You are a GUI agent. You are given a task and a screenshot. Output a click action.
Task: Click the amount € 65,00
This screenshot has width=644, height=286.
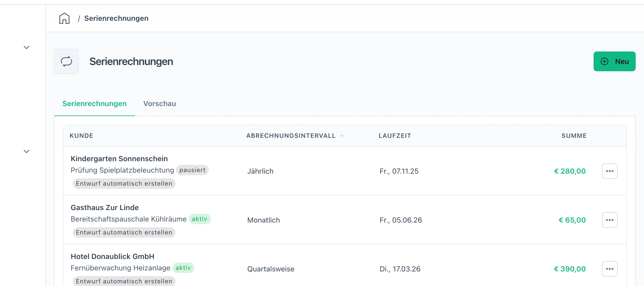tap(572, 220)
